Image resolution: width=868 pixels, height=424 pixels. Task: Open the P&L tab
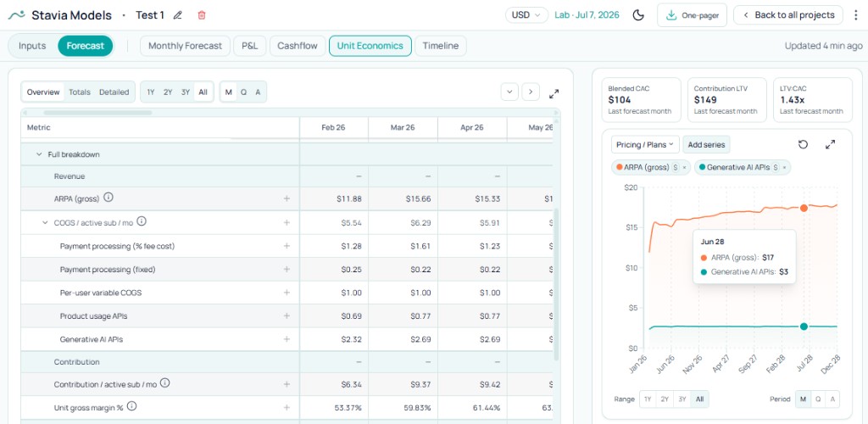250,46
